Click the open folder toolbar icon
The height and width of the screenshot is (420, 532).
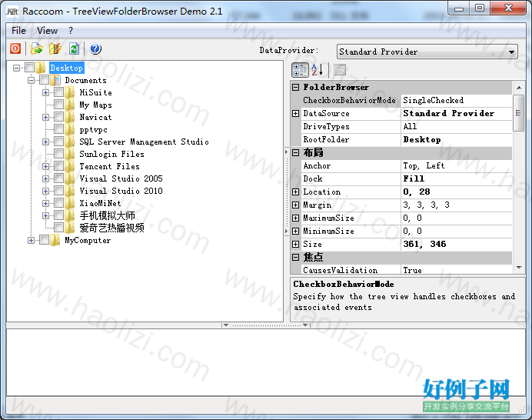[x=37, y=49]
